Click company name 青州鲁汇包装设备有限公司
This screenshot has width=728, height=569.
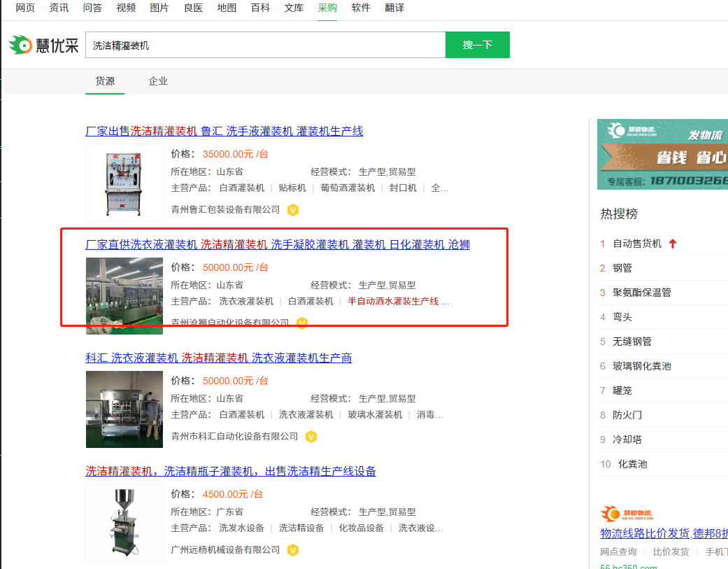tap(226, 210)
